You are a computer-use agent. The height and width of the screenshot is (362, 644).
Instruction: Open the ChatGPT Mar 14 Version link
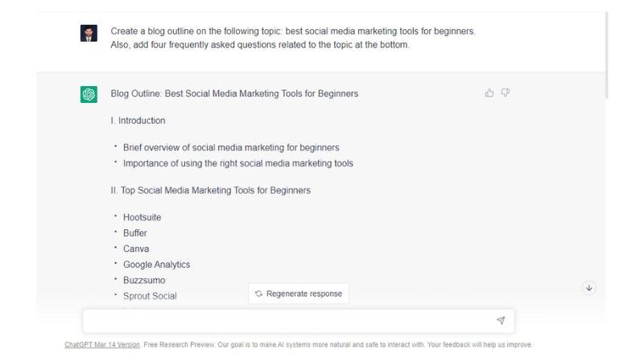coord(102,345)
